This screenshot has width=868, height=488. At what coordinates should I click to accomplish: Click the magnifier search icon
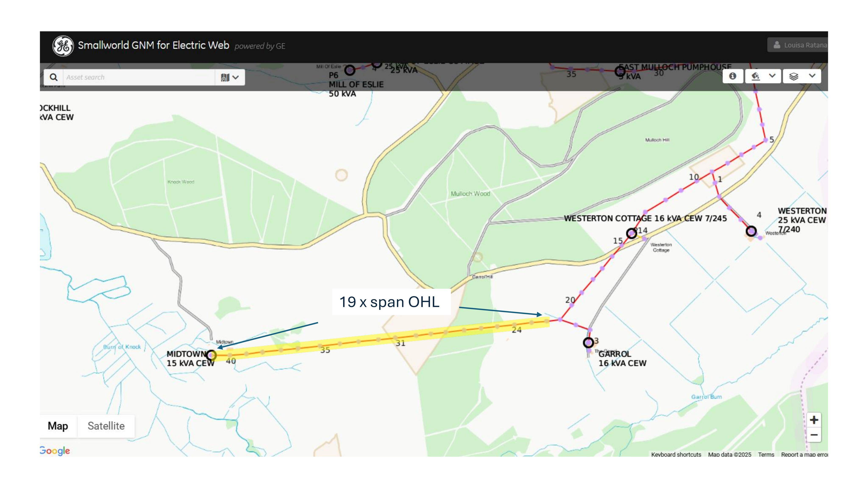coord(53,77)
